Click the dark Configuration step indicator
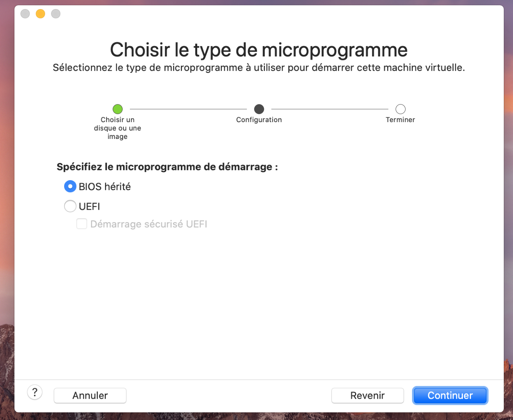 click(259, 109)
